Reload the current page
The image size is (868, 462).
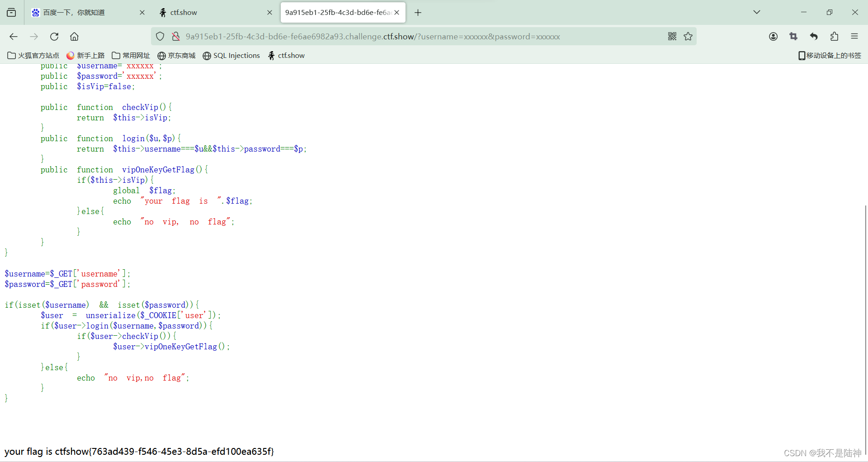coord(54,36)
